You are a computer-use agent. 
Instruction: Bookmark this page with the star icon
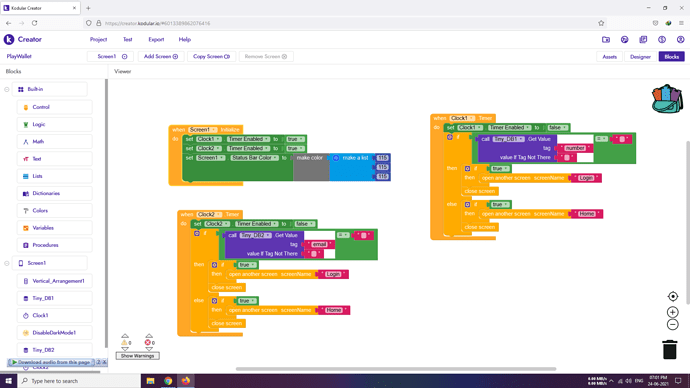coord(601,23)
